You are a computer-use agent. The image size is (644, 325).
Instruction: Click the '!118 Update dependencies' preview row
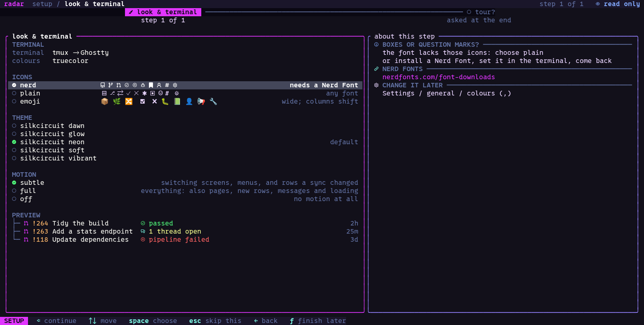pos(185,240)
